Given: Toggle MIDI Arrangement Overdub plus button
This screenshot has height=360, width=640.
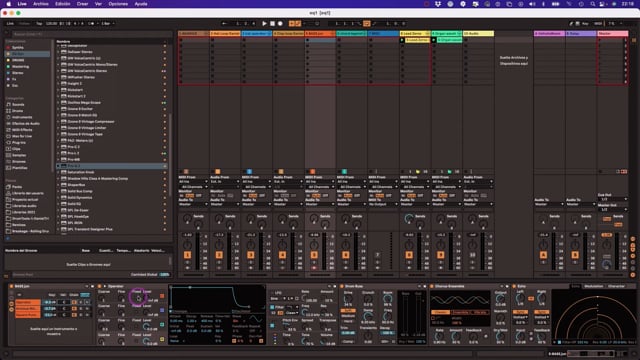Looking at the screenshot, I should tap(291, 24).
